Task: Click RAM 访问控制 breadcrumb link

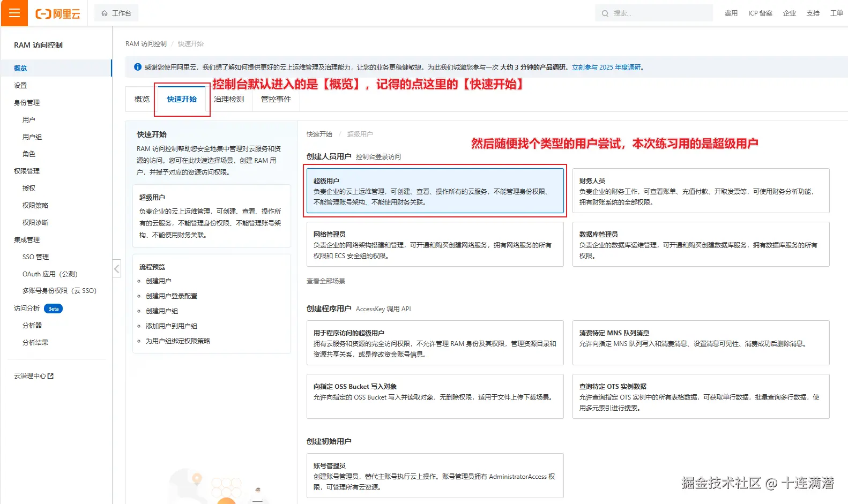Action: coord(146,44)
